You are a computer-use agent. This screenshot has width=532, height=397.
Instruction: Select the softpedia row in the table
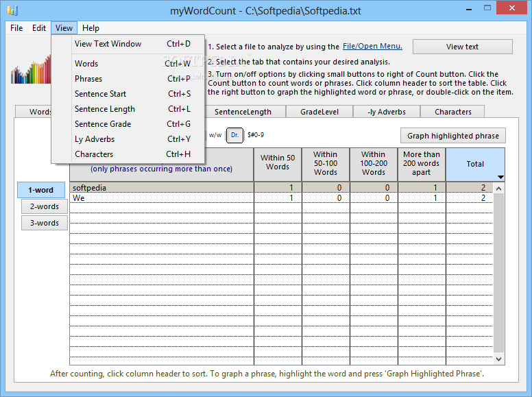281,188
